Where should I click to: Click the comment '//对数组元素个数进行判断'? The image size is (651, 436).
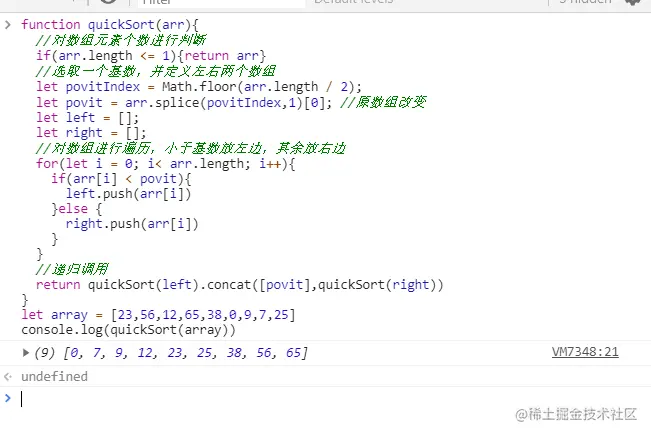[x=121, y=40]
